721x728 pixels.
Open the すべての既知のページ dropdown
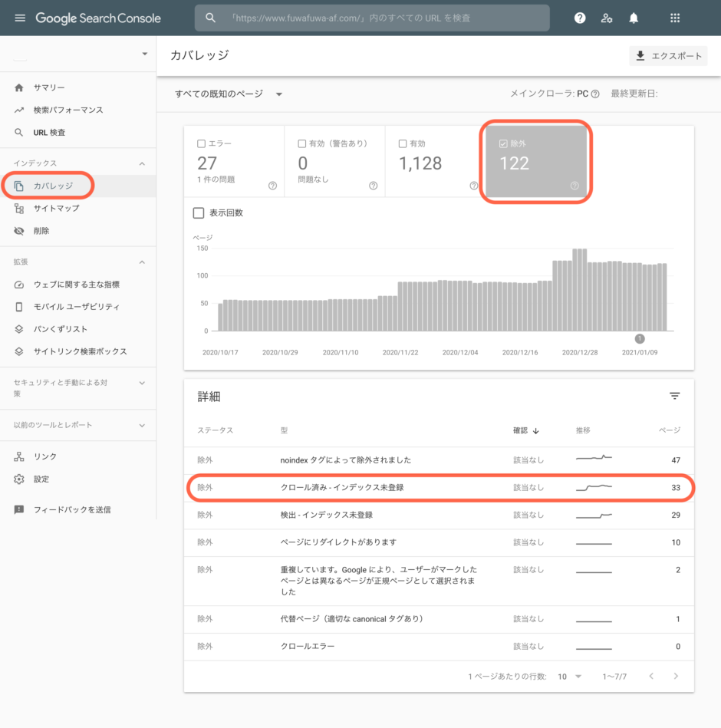(229, 94)
